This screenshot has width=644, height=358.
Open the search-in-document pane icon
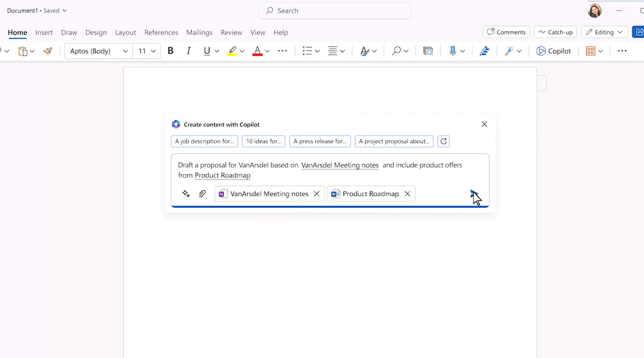point(428,51)
